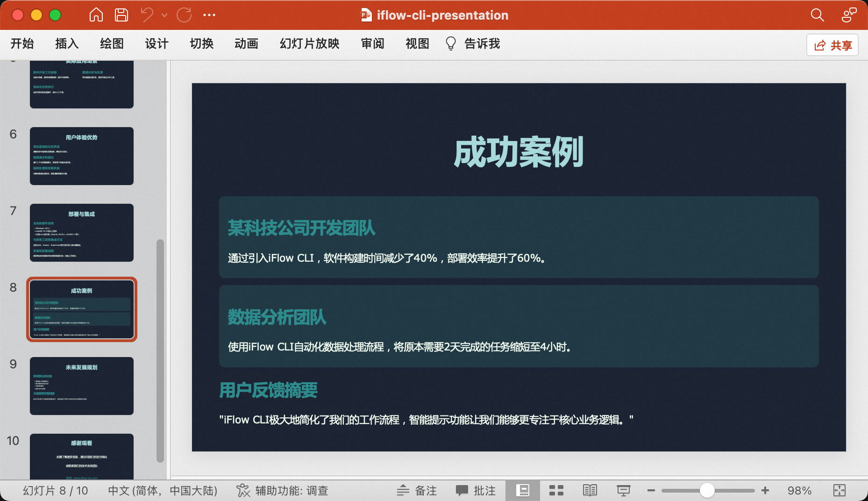Fit slide to window icon
This screenshot has width=868, height=501.
(839, 490)
